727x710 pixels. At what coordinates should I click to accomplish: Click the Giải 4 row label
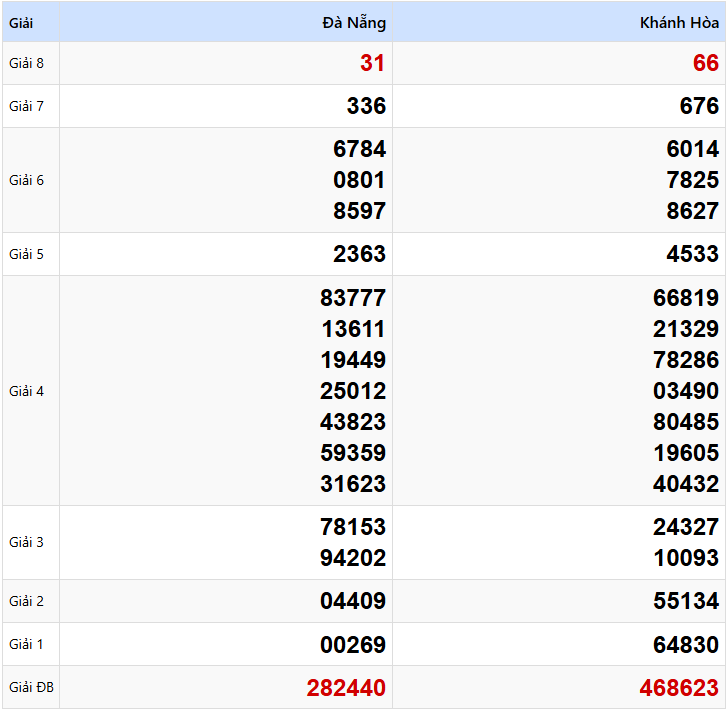pos(26,391)
